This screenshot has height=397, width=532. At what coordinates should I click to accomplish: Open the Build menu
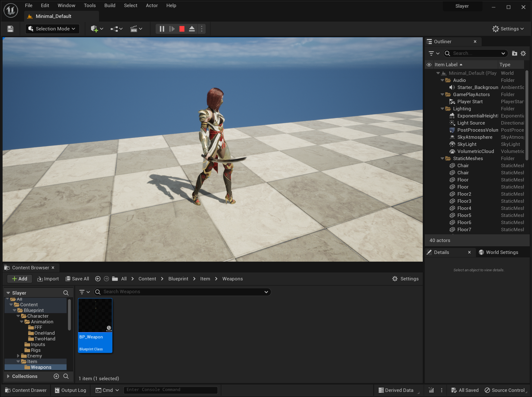[x=110, y=5]
